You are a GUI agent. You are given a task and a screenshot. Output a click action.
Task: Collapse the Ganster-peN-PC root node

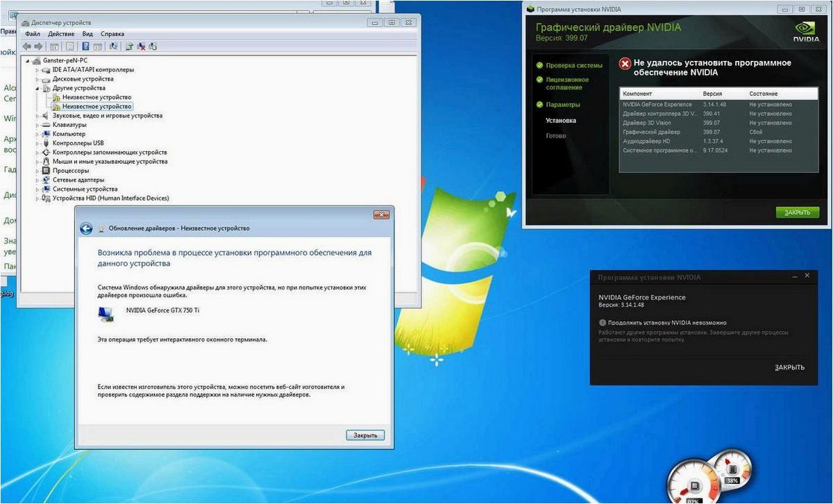coord(28,60)
